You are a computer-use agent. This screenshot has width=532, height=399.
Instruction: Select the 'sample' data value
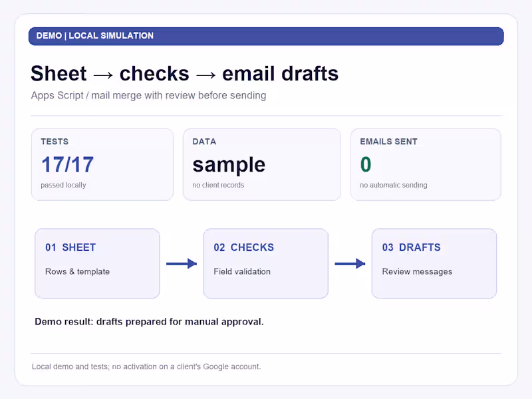click(229, 165)
